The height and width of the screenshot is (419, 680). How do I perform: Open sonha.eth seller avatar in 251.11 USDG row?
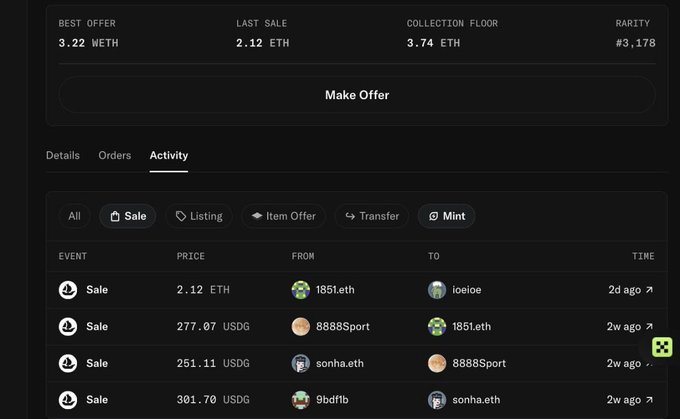pyautogui.click(x=301, y=363)
